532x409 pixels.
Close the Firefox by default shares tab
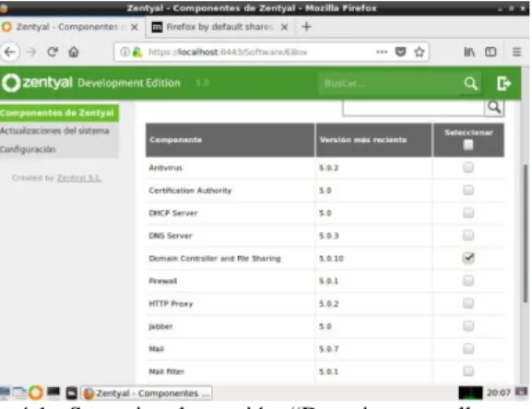point(284,27)
